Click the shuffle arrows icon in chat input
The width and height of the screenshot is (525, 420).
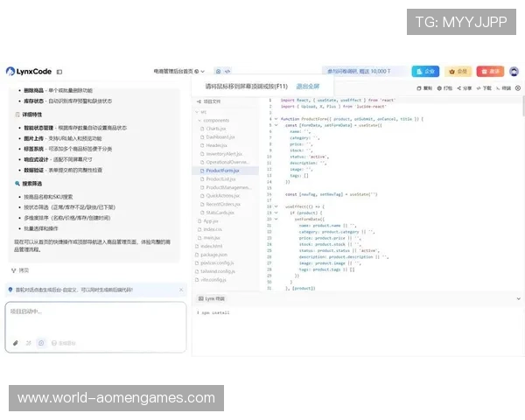(29, 343)
